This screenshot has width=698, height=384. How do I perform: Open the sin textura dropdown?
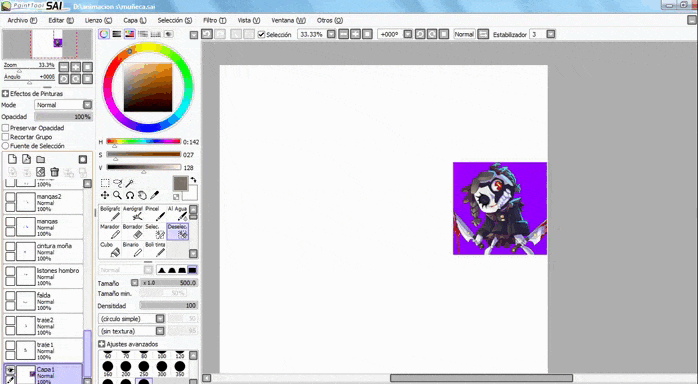[132, 331]
